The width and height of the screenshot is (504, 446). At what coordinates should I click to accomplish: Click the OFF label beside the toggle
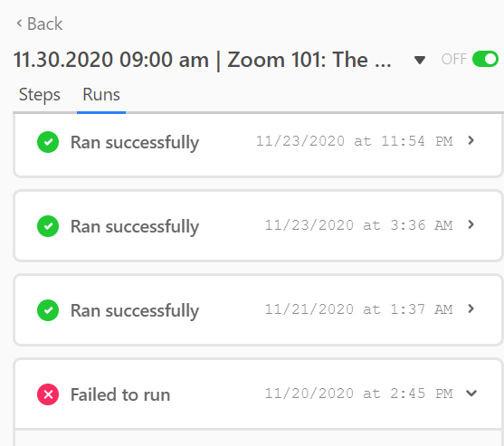pyautogui.click(x=454, y=59)
